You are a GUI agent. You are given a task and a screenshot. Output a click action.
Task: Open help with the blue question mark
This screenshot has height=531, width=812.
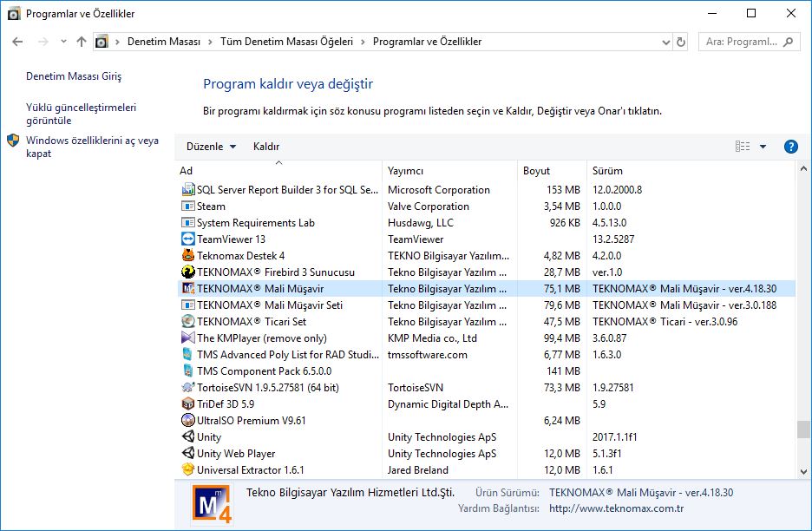(790, 147)
